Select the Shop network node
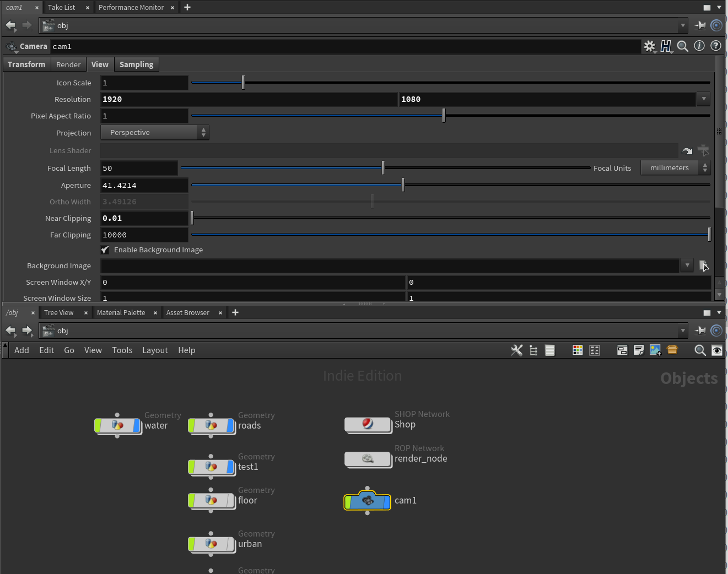728x574 pixels. point(368,424)
